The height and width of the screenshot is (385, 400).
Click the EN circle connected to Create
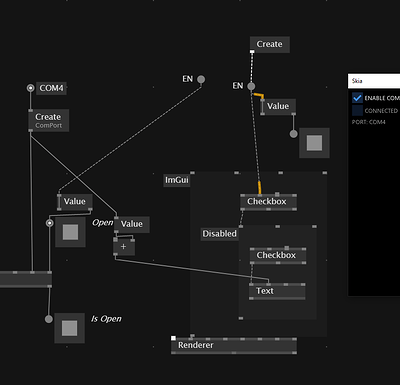click(251, 86)
